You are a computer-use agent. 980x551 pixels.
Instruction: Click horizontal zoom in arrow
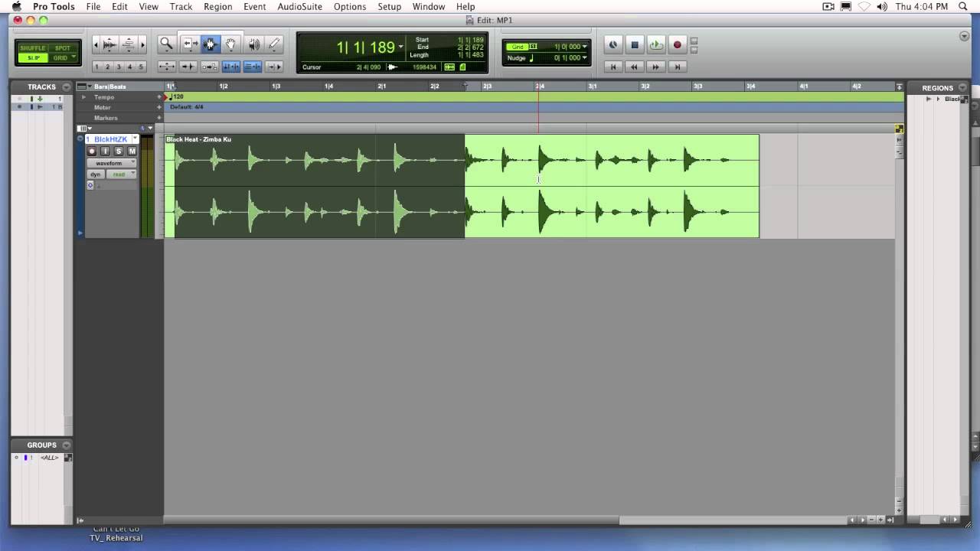pyautogui.click(x=142, y=44)
